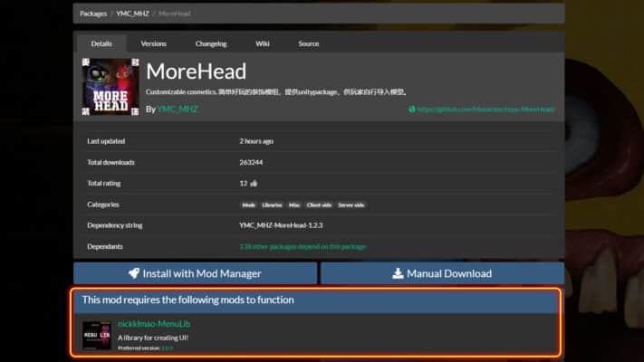Switch to the Versions tab
The image size is (644, 362).
[x=153, y=43]
